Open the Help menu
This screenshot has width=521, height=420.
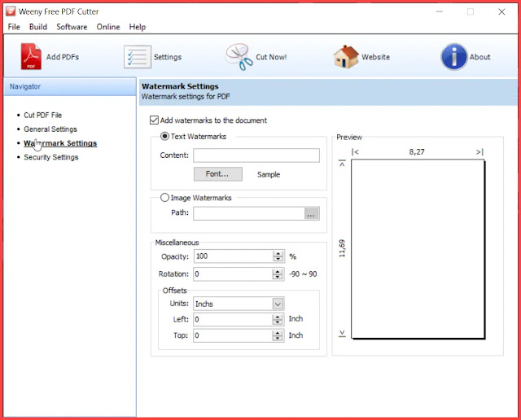click(138, 27)
